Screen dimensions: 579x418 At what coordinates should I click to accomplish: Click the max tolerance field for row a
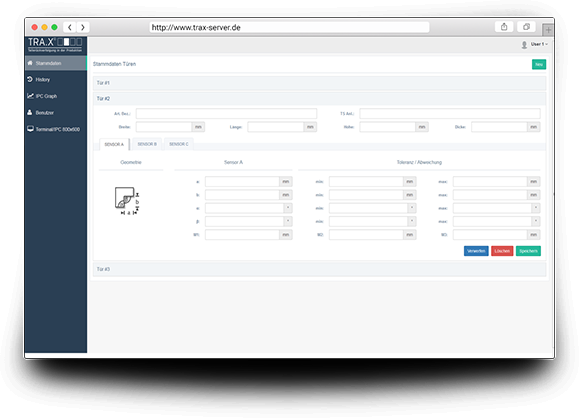[x=490, y=182]
